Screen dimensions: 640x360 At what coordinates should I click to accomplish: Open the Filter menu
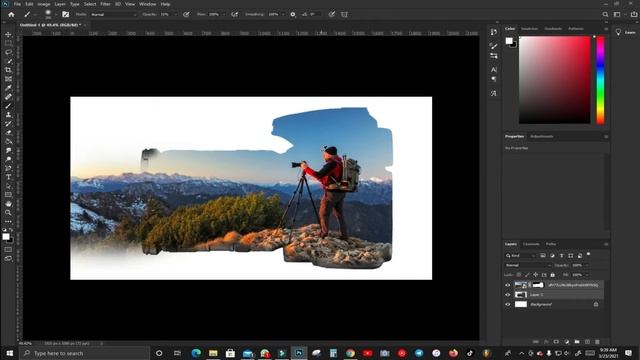(x=105, y=4)
